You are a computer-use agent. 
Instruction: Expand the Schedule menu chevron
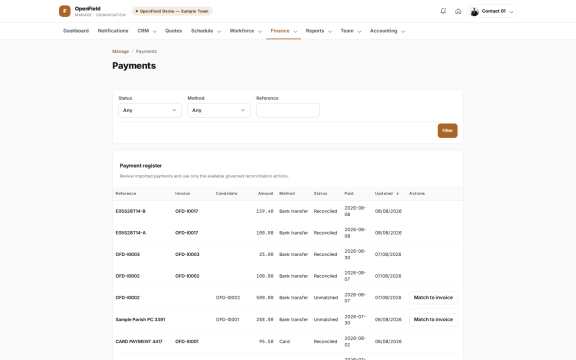pos(219,32)
